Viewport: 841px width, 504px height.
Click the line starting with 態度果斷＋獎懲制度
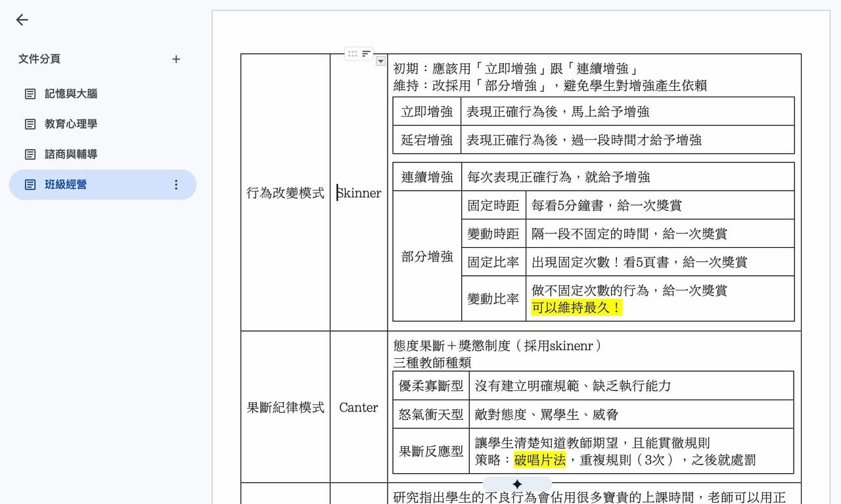point(498,346)
